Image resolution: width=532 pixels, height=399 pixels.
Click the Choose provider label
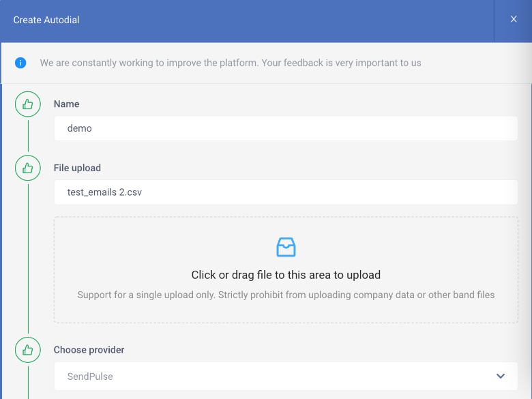89,350
